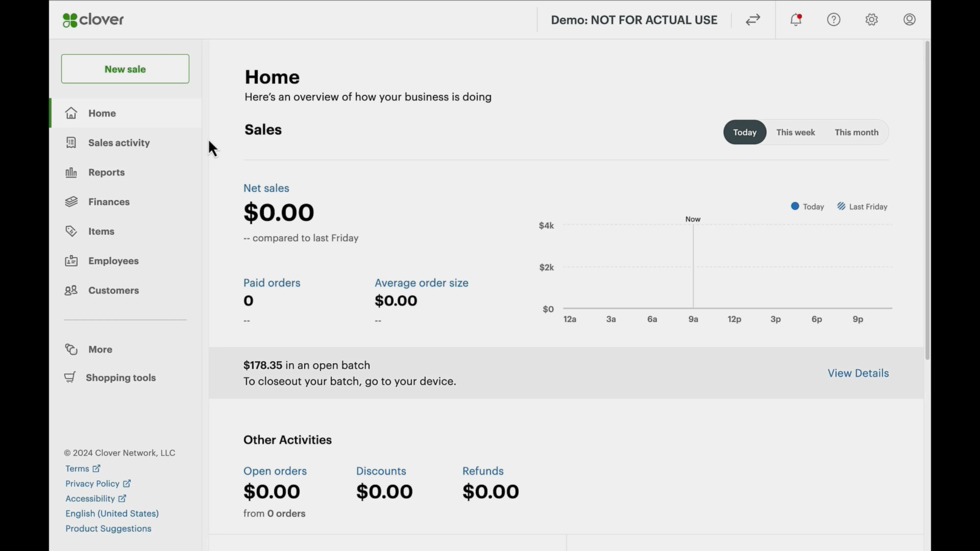
Task: Change language English (United States)
Action: click(x=112, y=513)
